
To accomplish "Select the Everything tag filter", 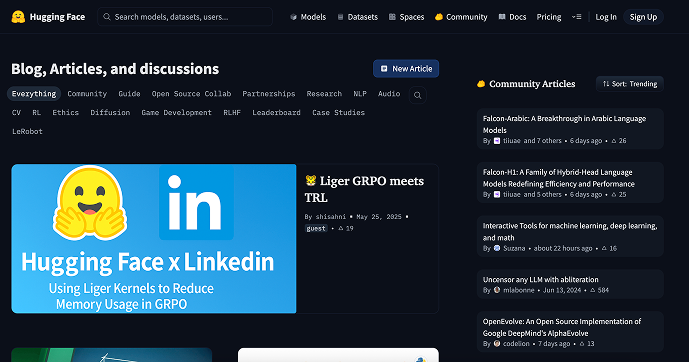I will tap(34, 94).
